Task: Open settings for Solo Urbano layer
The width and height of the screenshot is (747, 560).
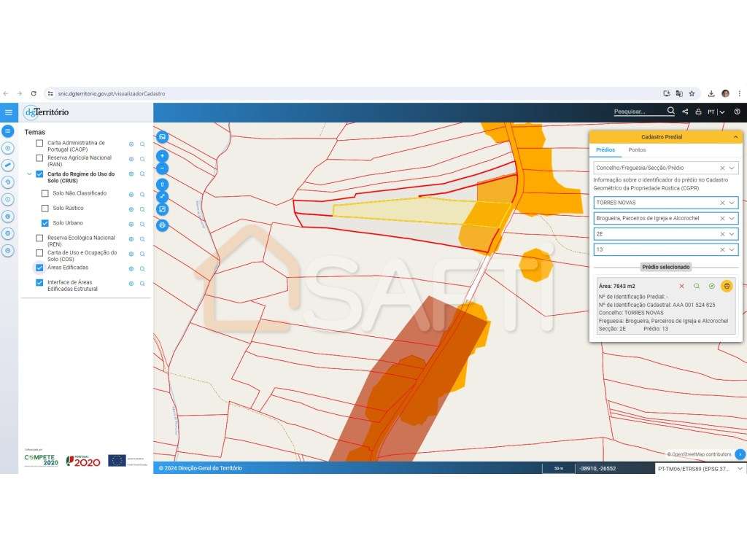Action: click(x=131, y=225)
